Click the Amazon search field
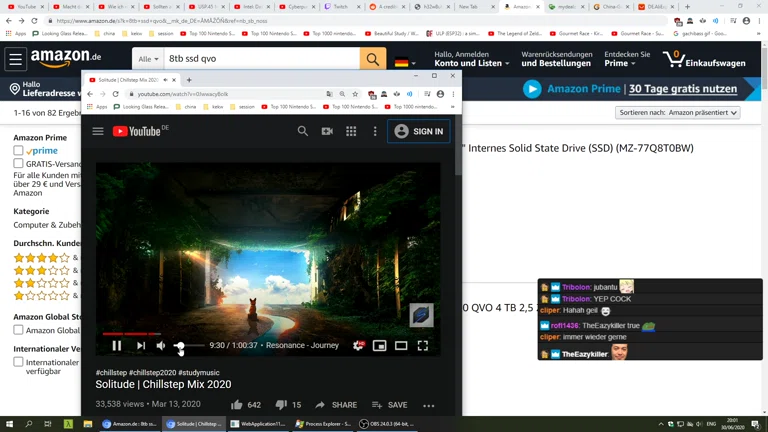The height and width of the screenshot is (432, 768). coord(260,59)
